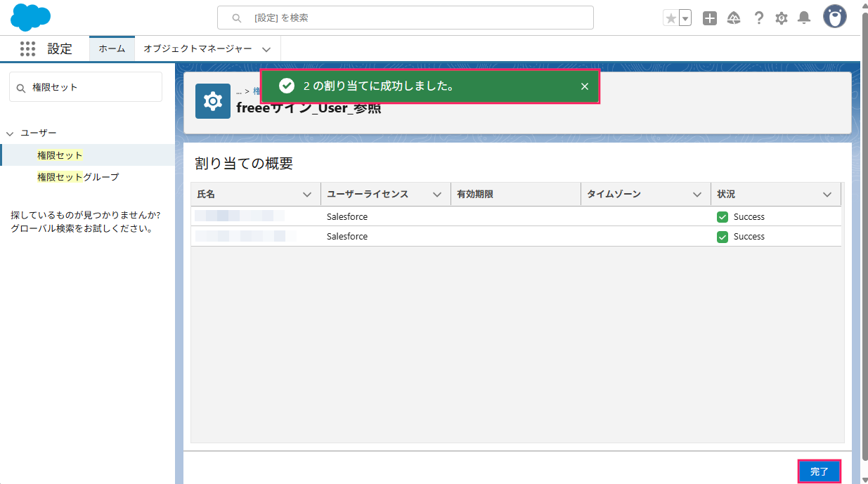Close the success toast notification
This screenshot has height=484, width=868.
coord(585,86)
